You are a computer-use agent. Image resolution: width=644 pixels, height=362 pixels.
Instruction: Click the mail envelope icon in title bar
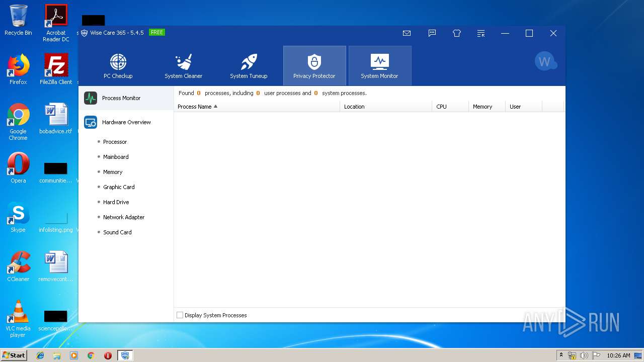[407, 33]
